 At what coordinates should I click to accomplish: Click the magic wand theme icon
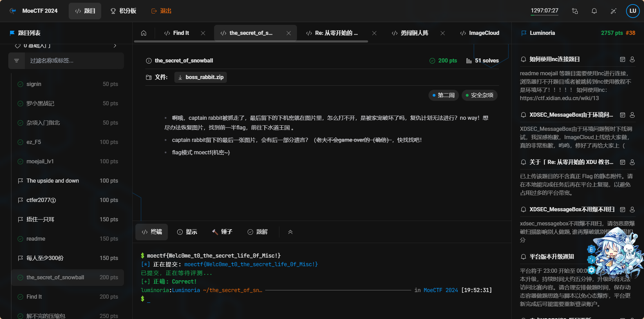(613, 11)
